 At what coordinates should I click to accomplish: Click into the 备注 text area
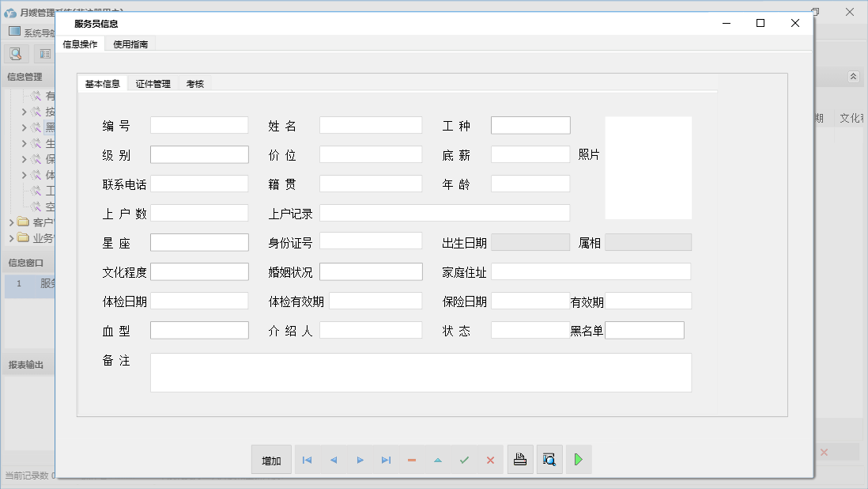421,373
